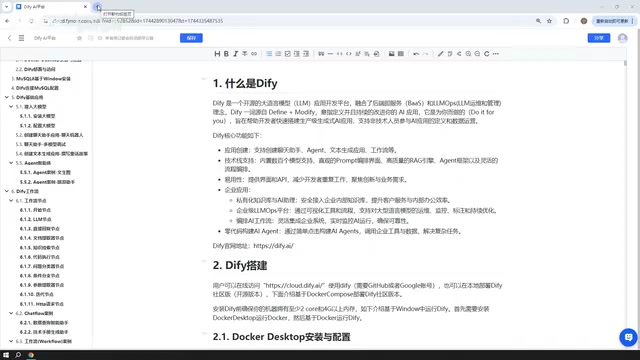Open the chat support bubble
This screenshot has height=360, width=640.
(x=628, y=338)
